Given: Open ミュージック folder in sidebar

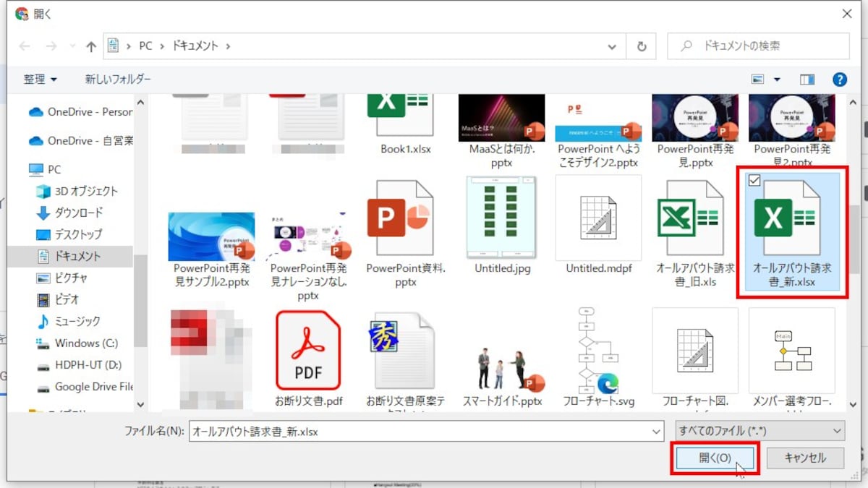Looking at the screenshot, I should pos(69,321).
